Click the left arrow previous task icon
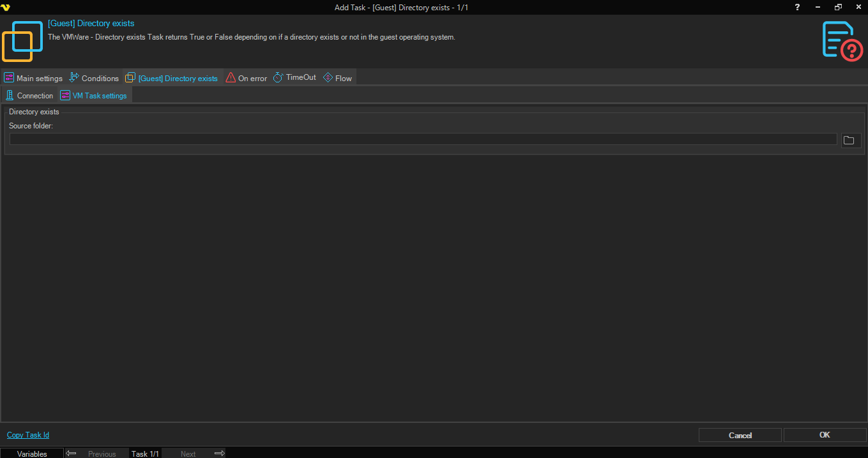Image resolution: width=868 pixels, height=458 pixels. tap(72, 454)
